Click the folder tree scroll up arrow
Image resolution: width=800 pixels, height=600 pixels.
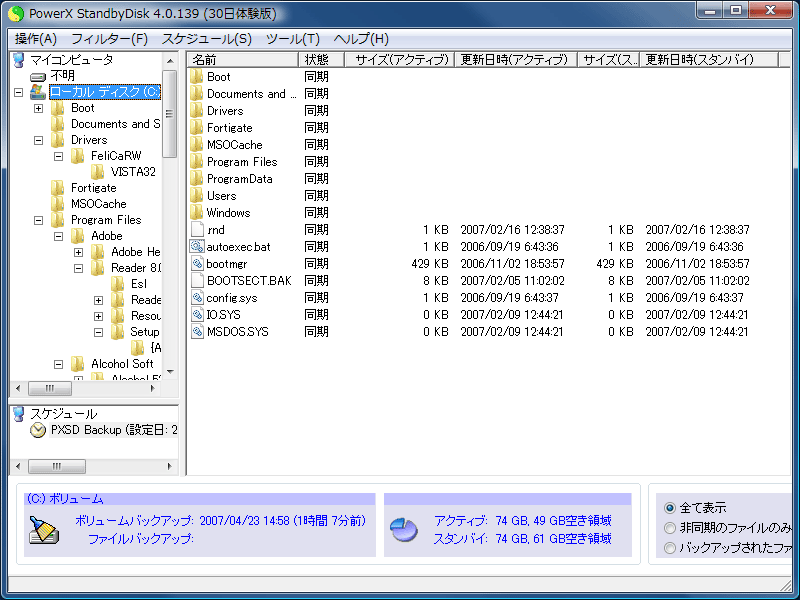coord(170,61)
